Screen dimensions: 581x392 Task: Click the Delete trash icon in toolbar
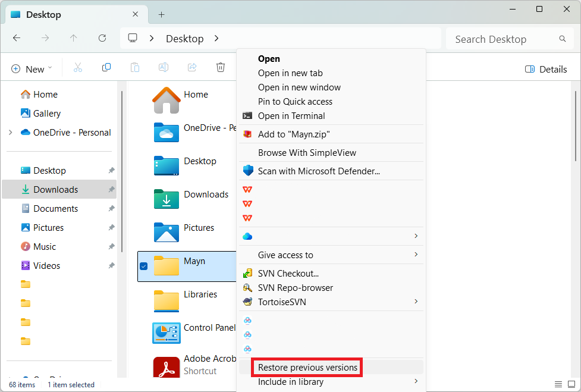coord(221,68)
